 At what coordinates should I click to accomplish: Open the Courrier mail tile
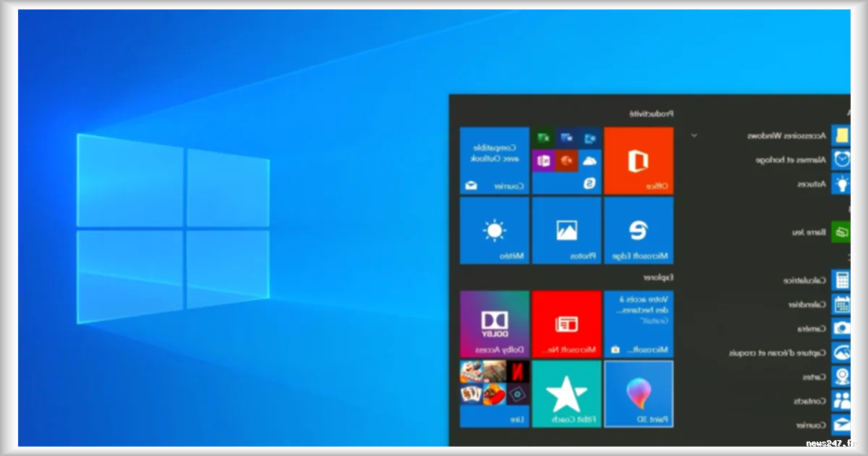(x=495, y=161)
